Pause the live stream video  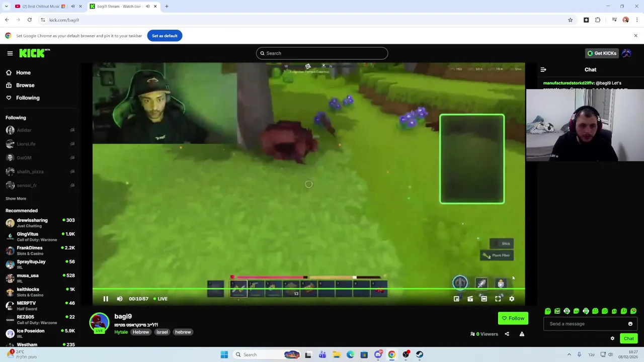[106, 299]
